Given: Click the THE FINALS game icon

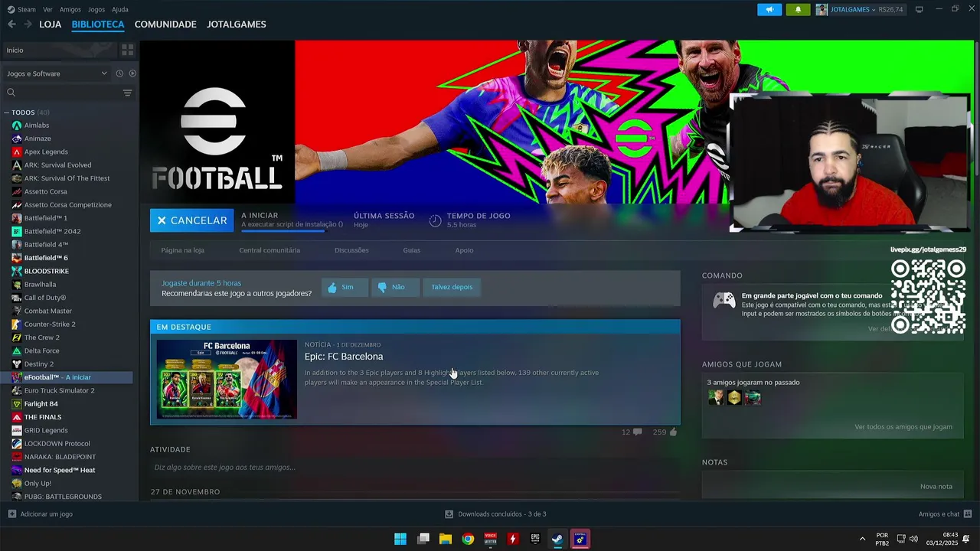Looking at the screenshot, I should 17,417.
